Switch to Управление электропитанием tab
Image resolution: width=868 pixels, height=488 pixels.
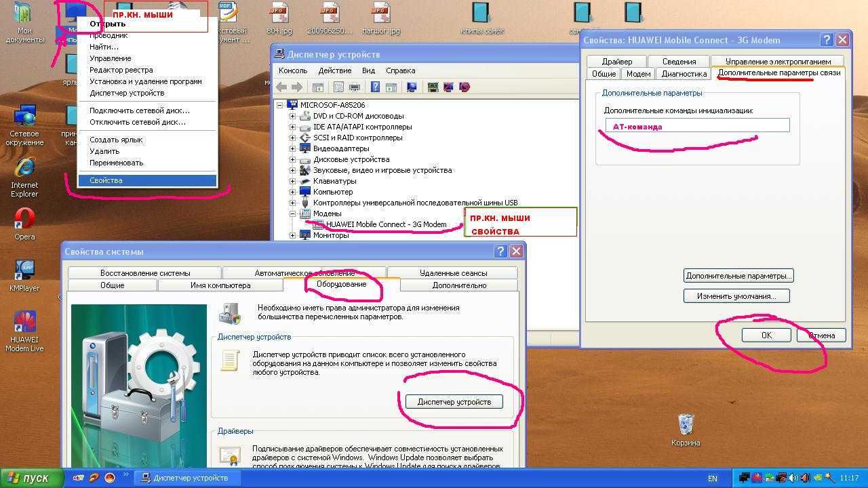(778, 62)
